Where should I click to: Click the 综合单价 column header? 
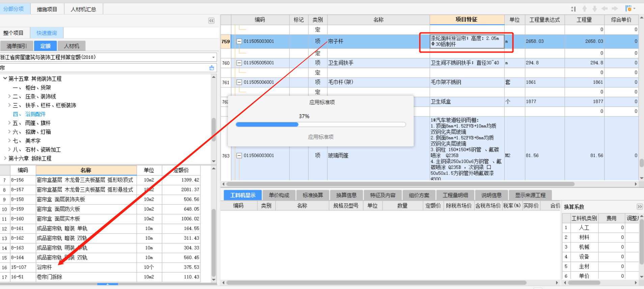pos(621,20)
